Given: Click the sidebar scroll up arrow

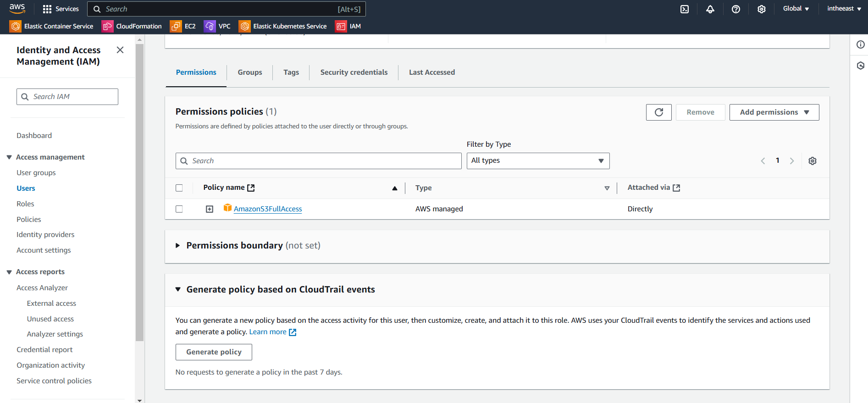Looking at the screenshot, I should tap(140, 39).
